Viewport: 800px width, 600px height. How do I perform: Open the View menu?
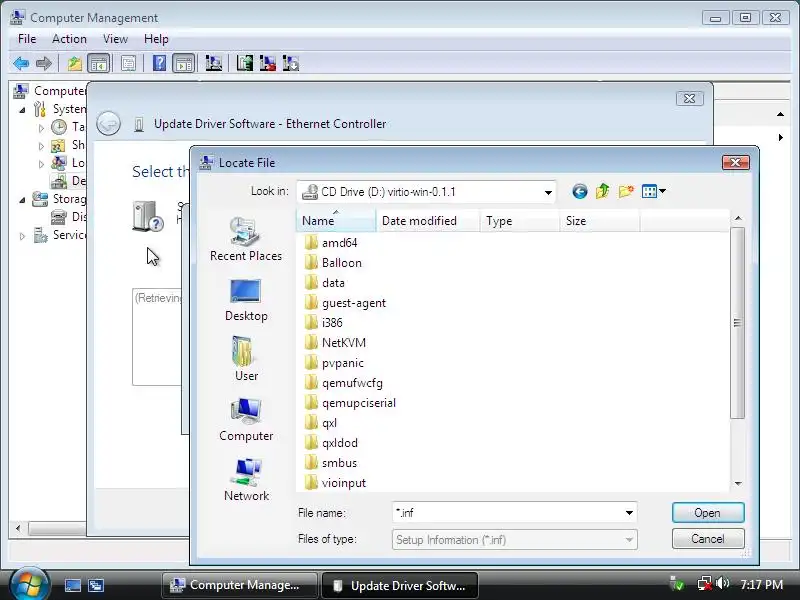[115, 39]
